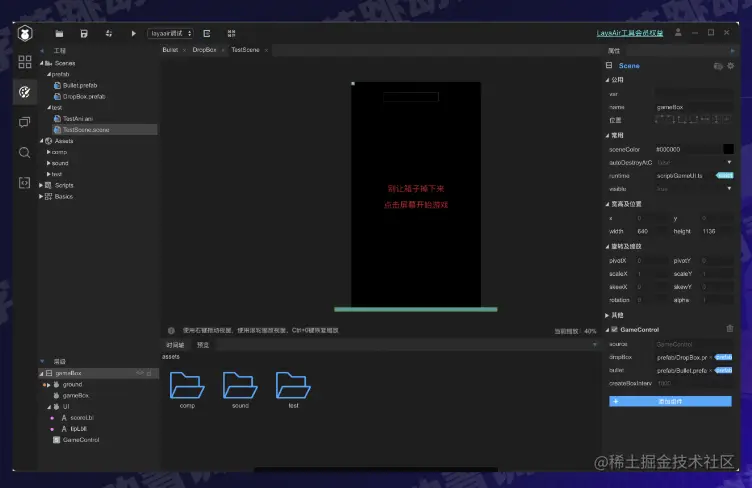Collapse the project panel with left arrow
This screenshot has width=752, height=488.
pyautogui.click(x=42, y=51)
